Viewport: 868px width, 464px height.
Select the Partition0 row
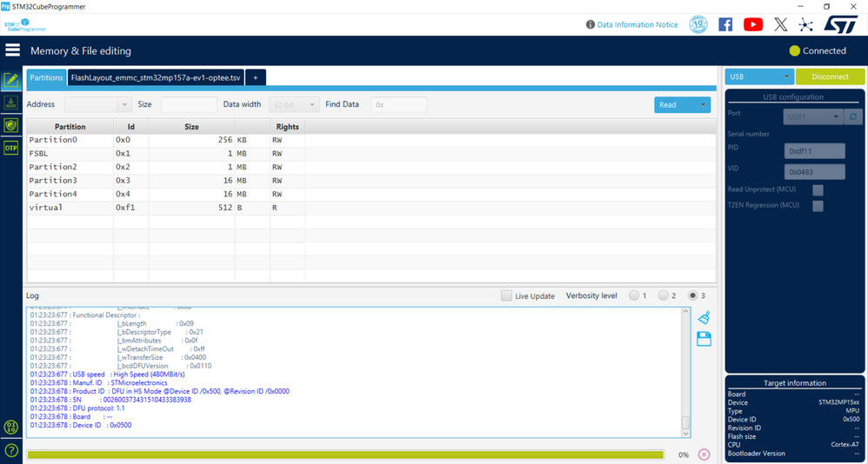(x=371, y=140)
